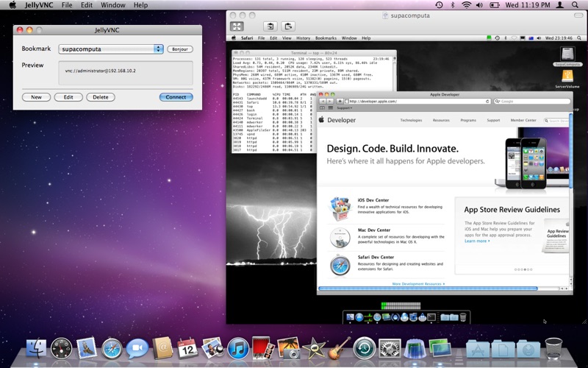Open iCal from the Dock

tap(187, 347)
